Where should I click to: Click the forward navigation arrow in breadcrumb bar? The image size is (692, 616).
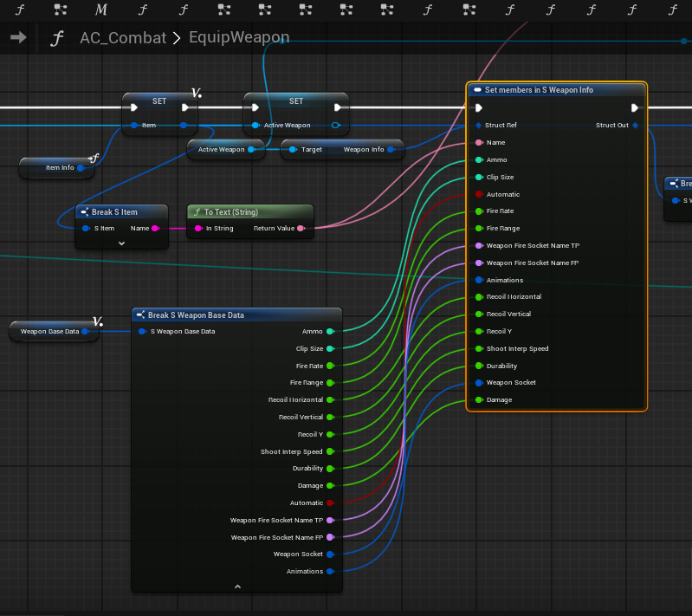point(19,38)
